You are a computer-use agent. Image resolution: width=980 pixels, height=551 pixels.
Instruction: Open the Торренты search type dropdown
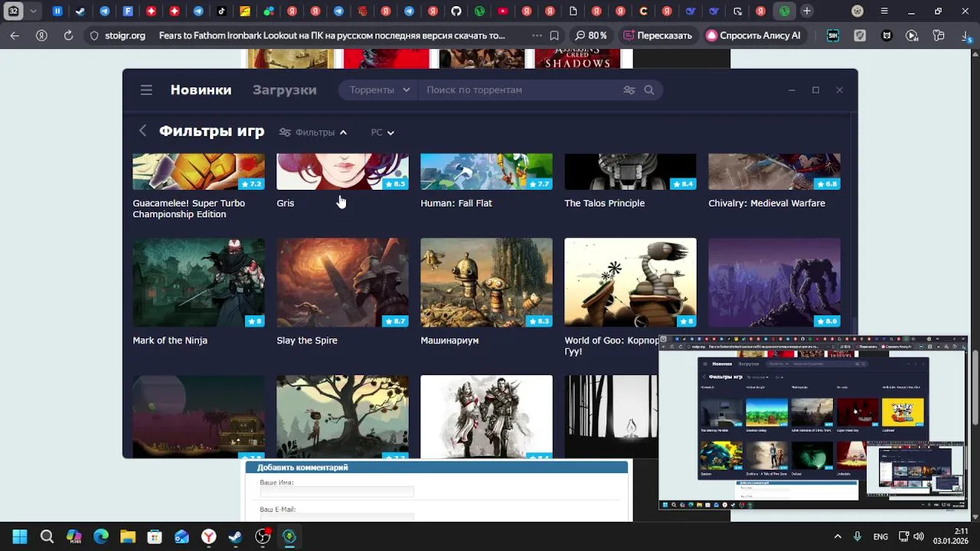379,90
